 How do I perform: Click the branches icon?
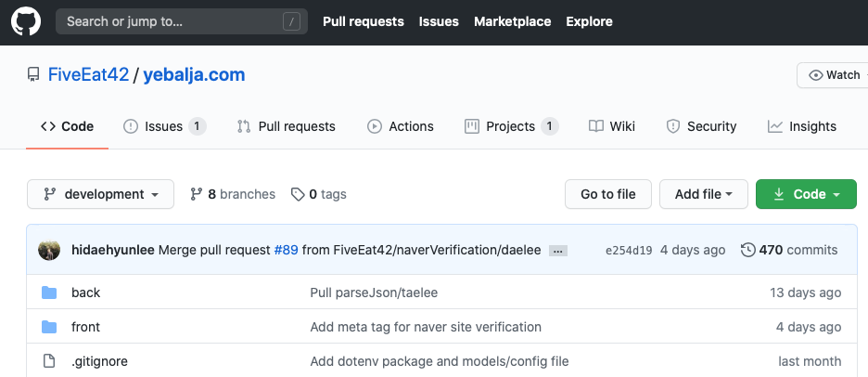tap(197, 194)
